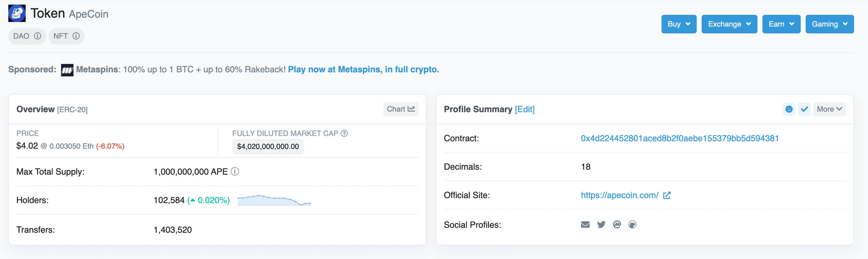Click the NFT tag info icon
The width and height of the screenshot is (868, 259).
[76, 36]
